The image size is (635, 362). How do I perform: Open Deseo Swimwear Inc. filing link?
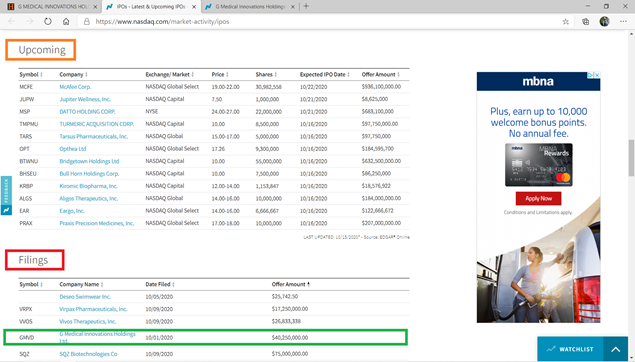tap(85, 296)
